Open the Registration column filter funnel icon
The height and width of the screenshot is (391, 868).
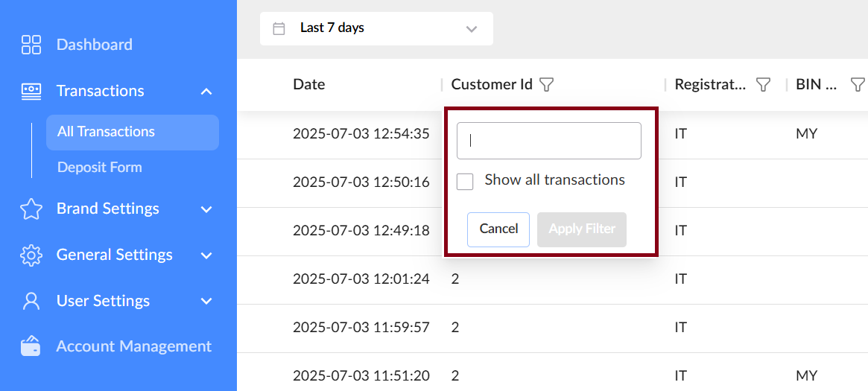763,85
